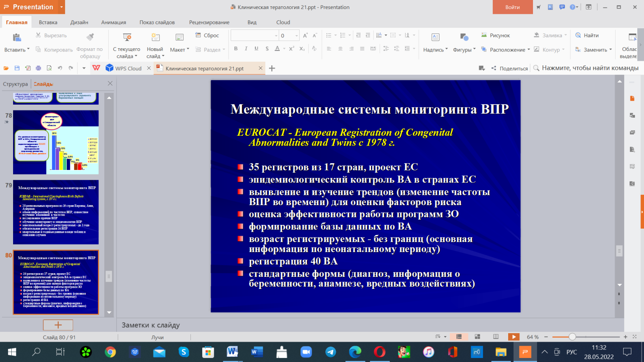The width and height of the screenshot is (644, 362).
Task: Open the Анимация ribbon tab
Action: [x=114, y=22]
